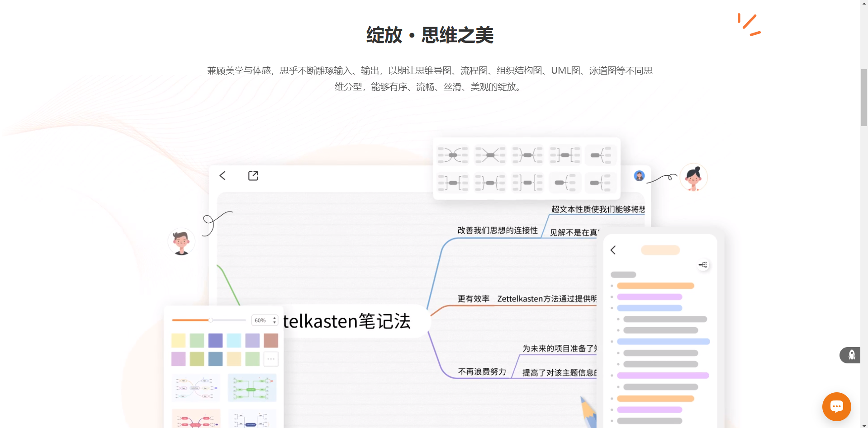Select the bracket-style logic chart layout
Screen dimensions: 868x428
pos(565,155)
